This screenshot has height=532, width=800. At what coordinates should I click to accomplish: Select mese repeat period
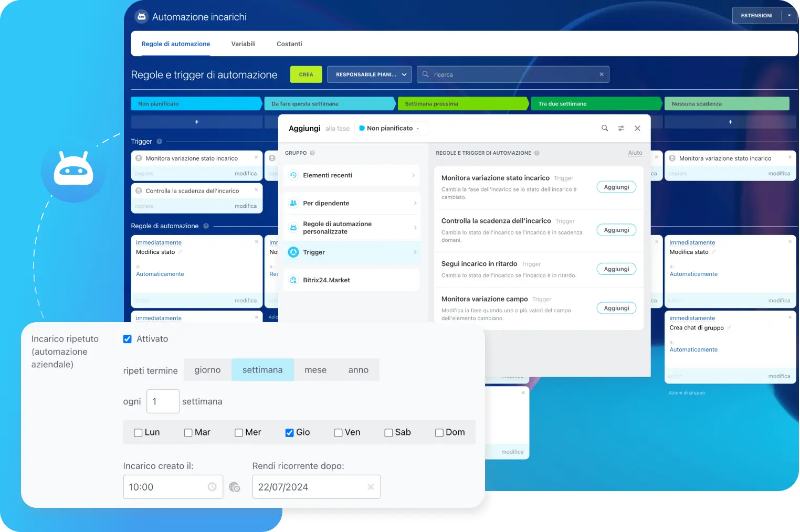click(315, 370)
